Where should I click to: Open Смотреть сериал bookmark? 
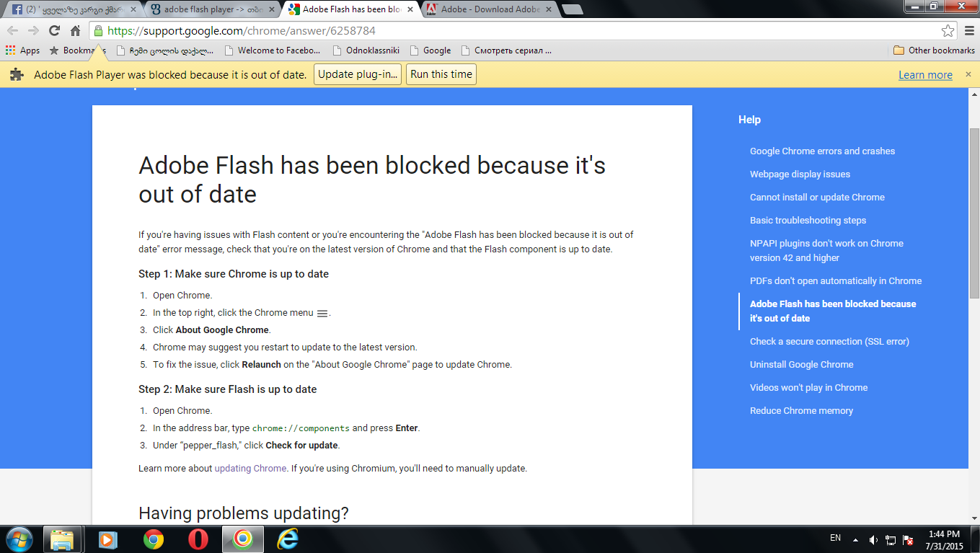click(506, 50)
